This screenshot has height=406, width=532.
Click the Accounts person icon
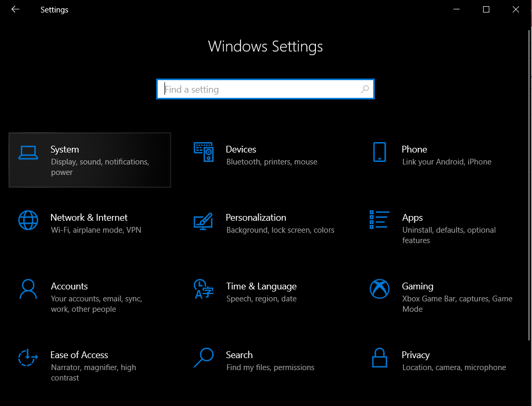coord(28,289)
